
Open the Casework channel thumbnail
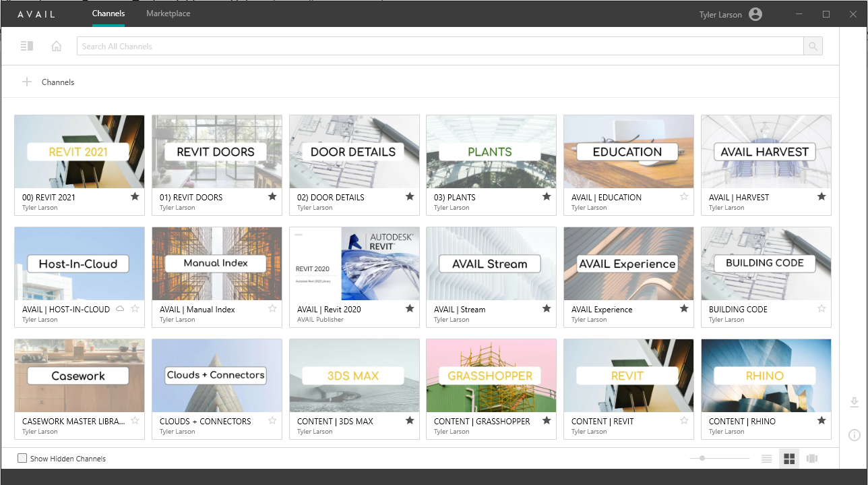pos(80,376)
